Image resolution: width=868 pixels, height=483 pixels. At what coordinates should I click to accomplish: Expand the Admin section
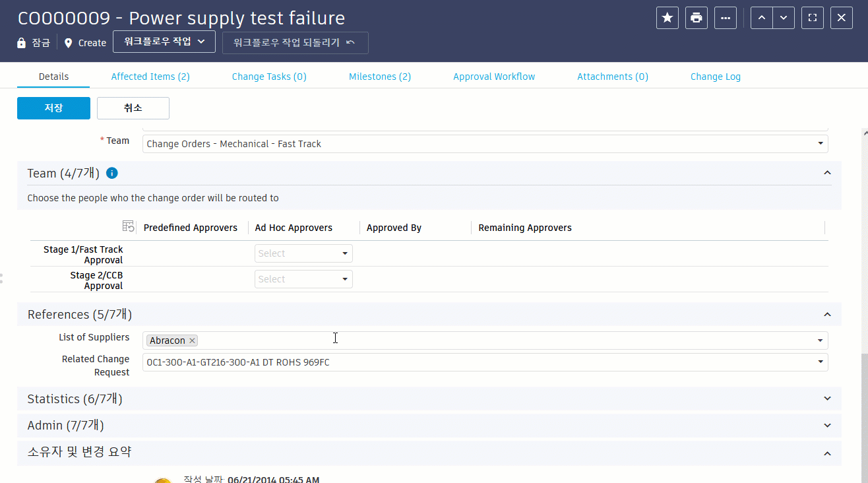click(x=827, y=425)
